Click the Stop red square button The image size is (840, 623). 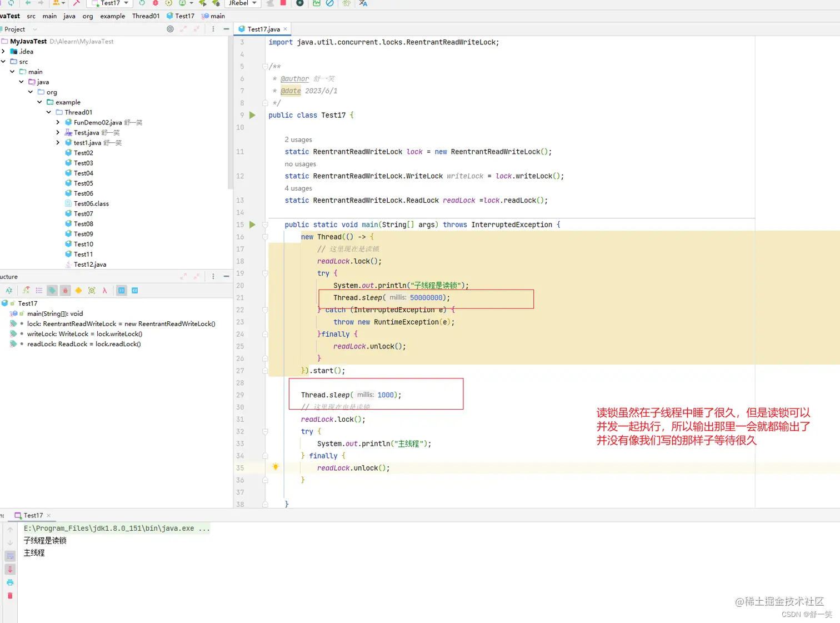(283, 3)
